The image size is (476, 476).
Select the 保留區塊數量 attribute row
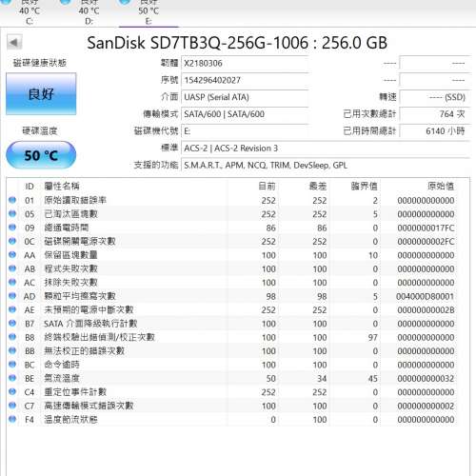[x=231, y=255]
